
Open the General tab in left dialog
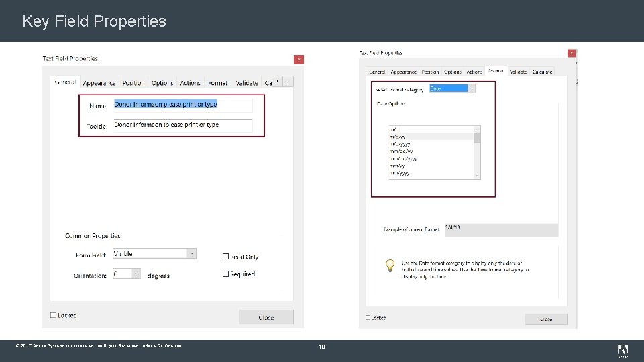65,82
